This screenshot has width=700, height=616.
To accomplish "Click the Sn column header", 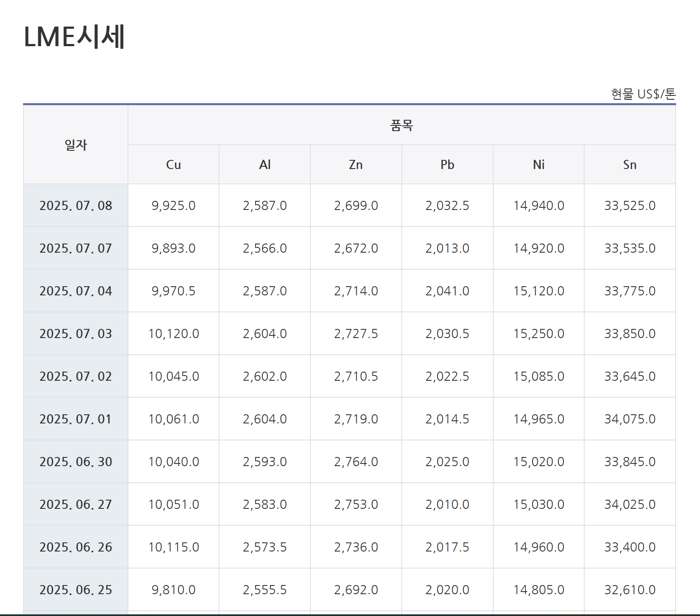I will (x=629, y=165).
